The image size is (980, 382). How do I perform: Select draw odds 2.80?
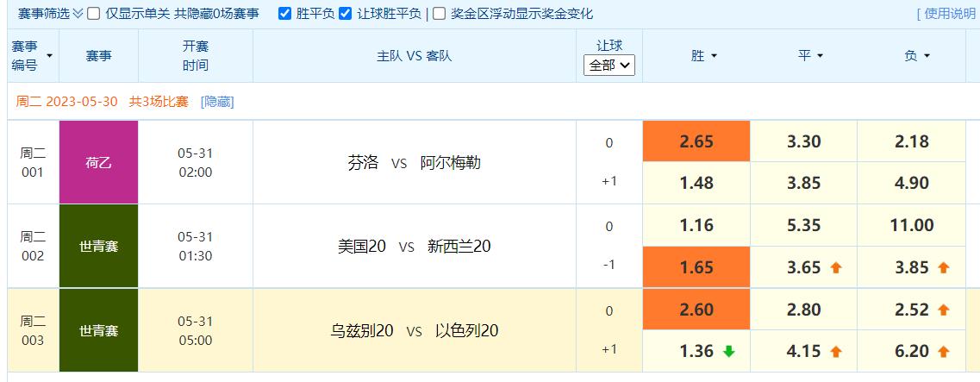803,310
